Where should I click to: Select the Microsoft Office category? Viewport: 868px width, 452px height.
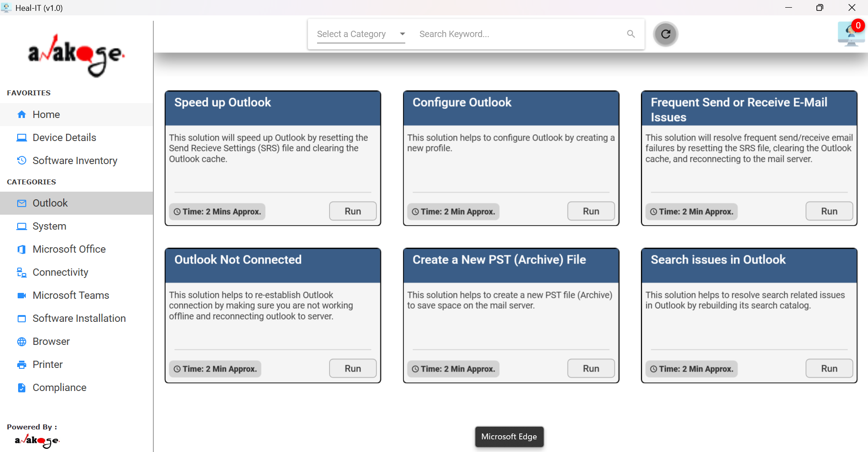tap(76, 249)
